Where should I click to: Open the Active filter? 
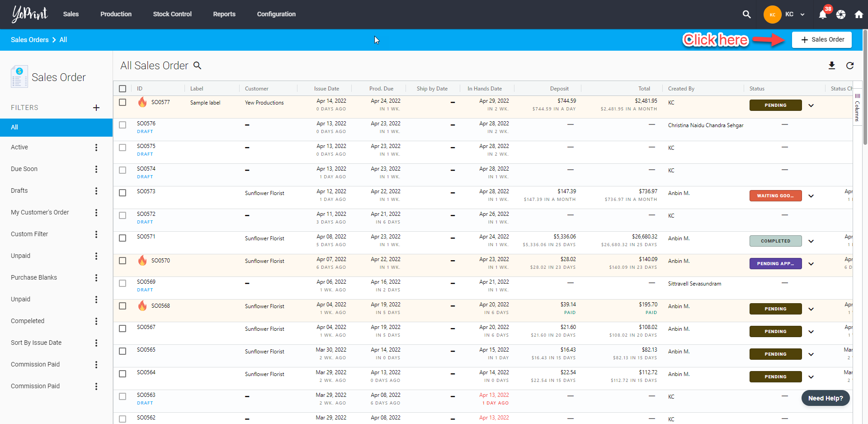(x=19, y=148)
